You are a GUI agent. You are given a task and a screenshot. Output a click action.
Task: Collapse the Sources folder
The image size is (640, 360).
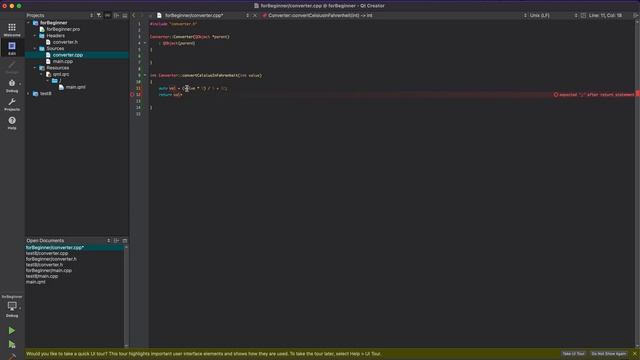tap(35, 49)
